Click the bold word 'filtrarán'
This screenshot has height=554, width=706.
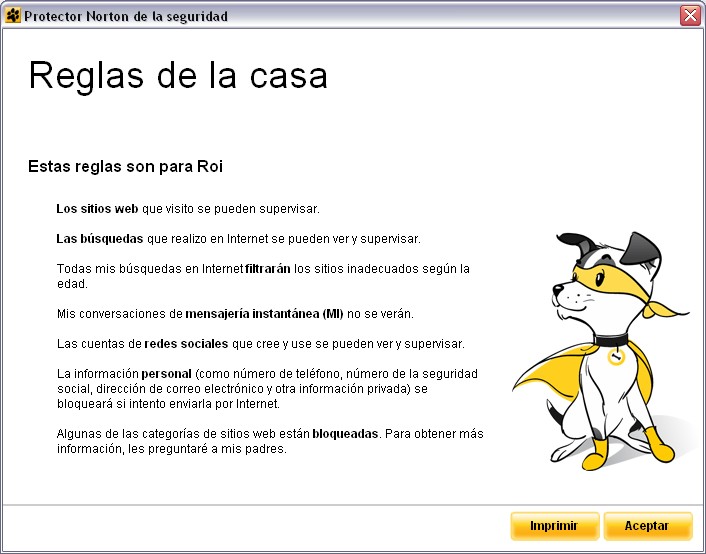[x=268, y=269]
